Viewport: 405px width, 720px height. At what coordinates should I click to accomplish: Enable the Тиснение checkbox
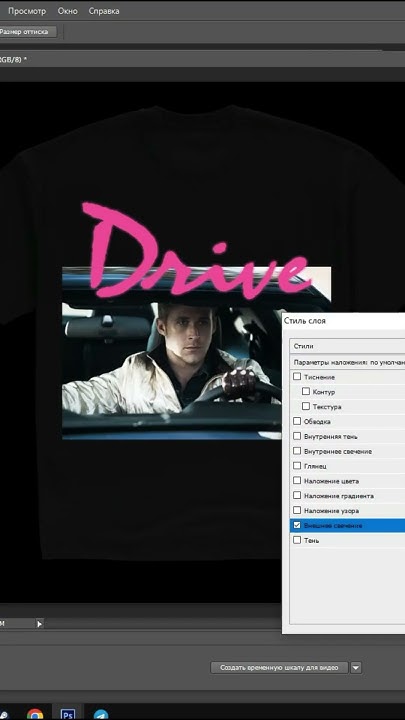pos(297,377)
